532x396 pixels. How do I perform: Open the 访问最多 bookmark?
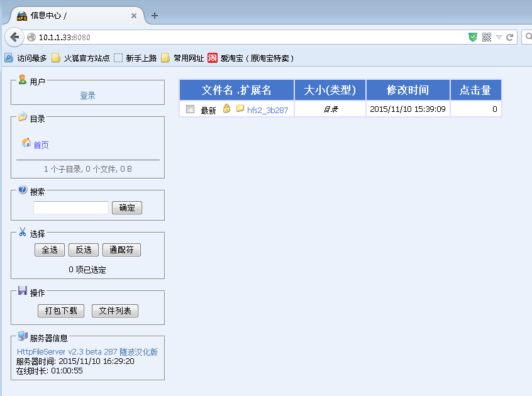[26, 58]
